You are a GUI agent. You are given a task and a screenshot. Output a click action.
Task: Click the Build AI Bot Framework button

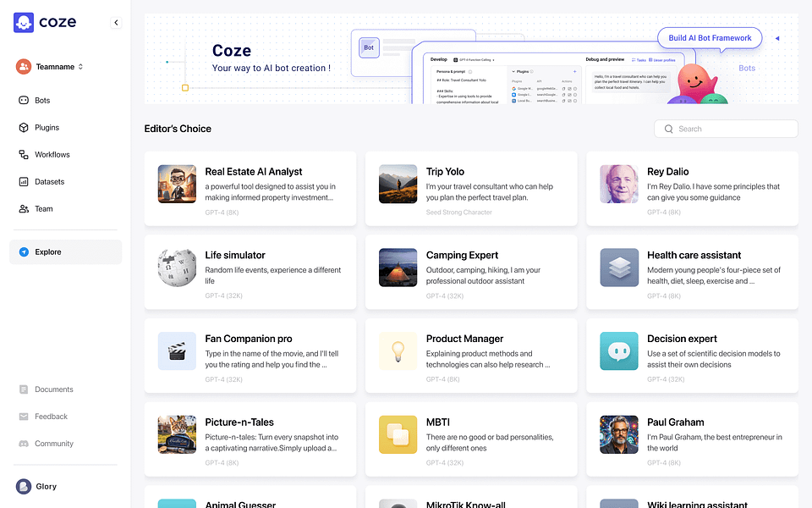(x=710, y=37)
